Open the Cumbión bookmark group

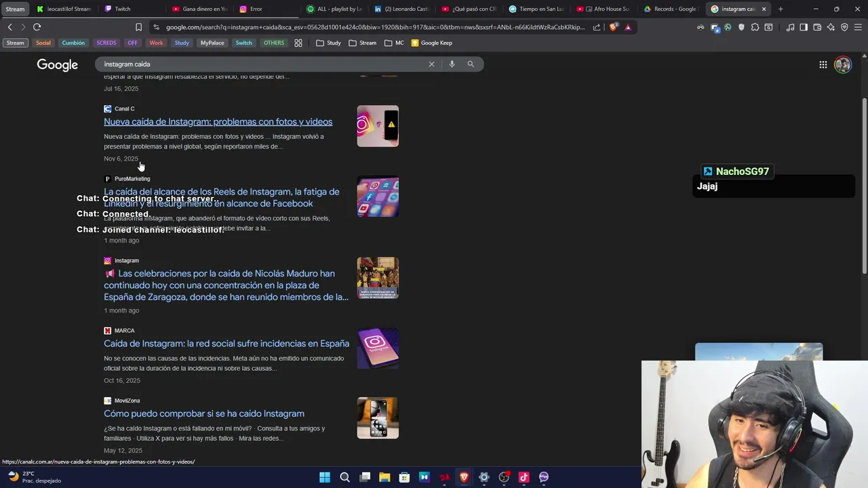tap(73, 43)
